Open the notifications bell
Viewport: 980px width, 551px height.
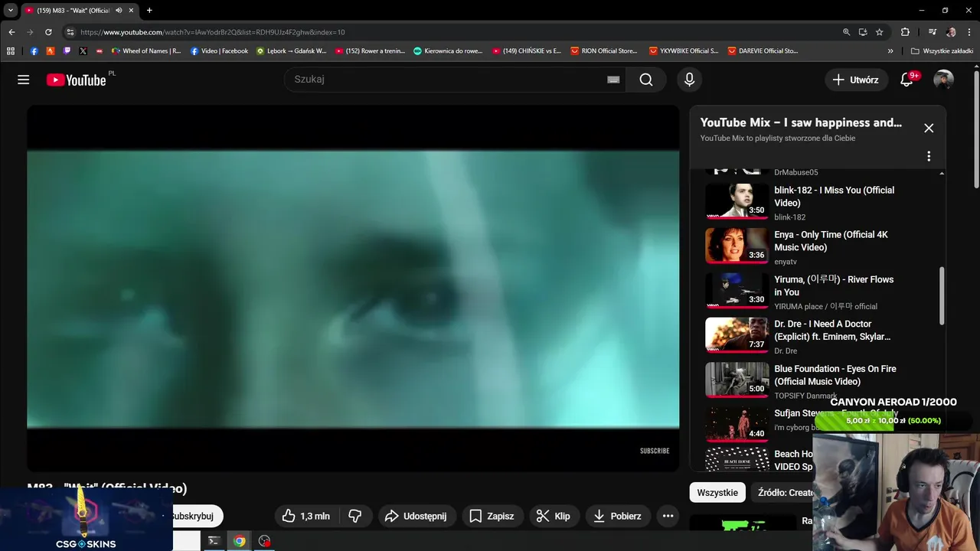pyautogui.click(x=906, y=80)
